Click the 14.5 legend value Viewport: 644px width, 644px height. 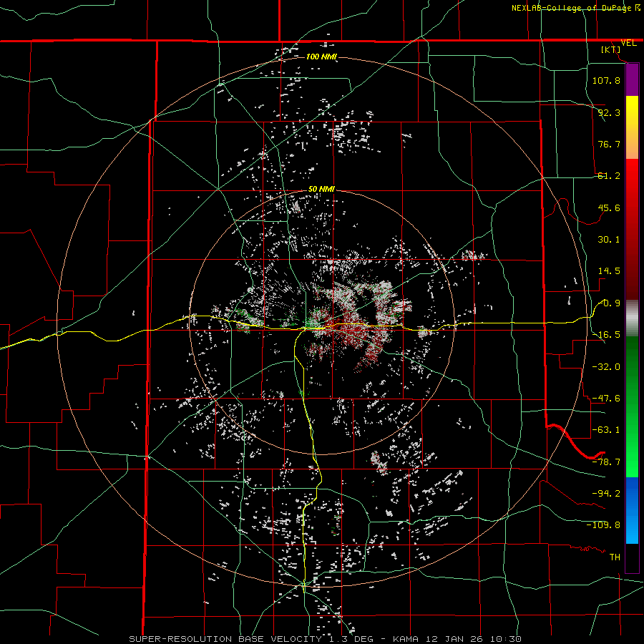609,271
